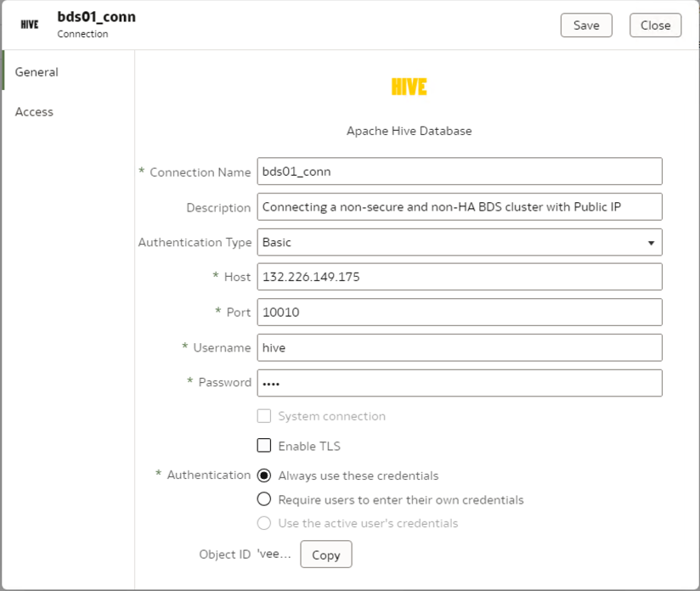Click the Hive logo in the dialog header
This screenshot has width=700, height=591.
tap(30, 24)
